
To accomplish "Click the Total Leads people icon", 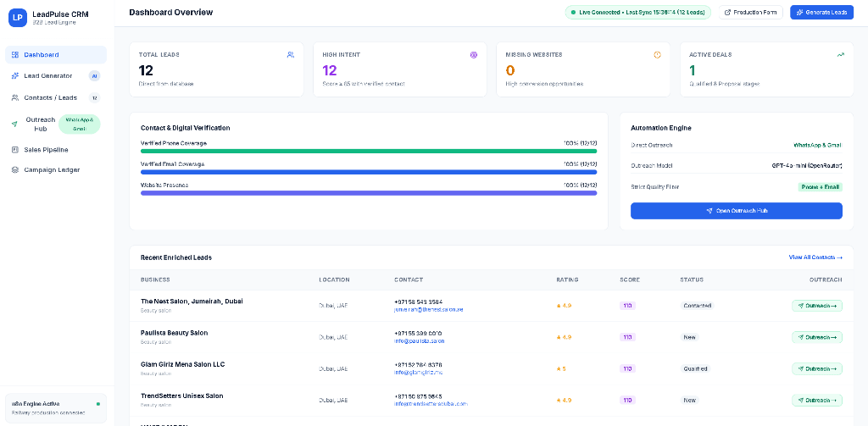I will 291,55.
